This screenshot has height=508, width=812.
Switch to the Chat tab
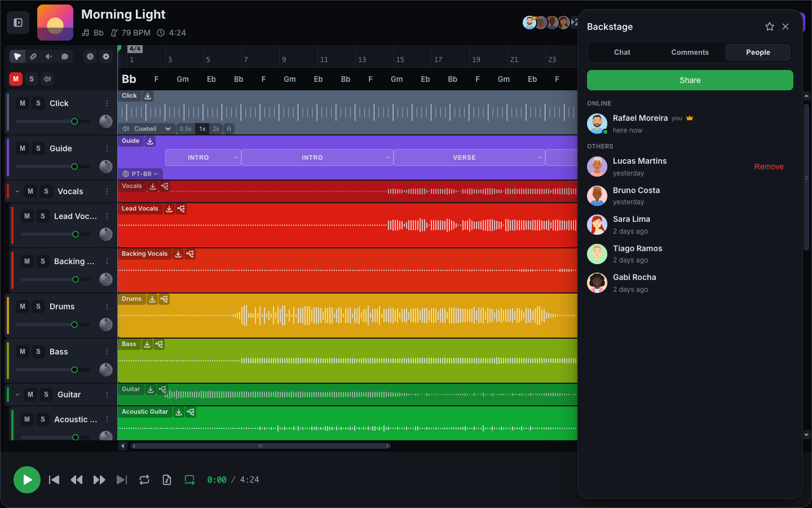(622, 52)
